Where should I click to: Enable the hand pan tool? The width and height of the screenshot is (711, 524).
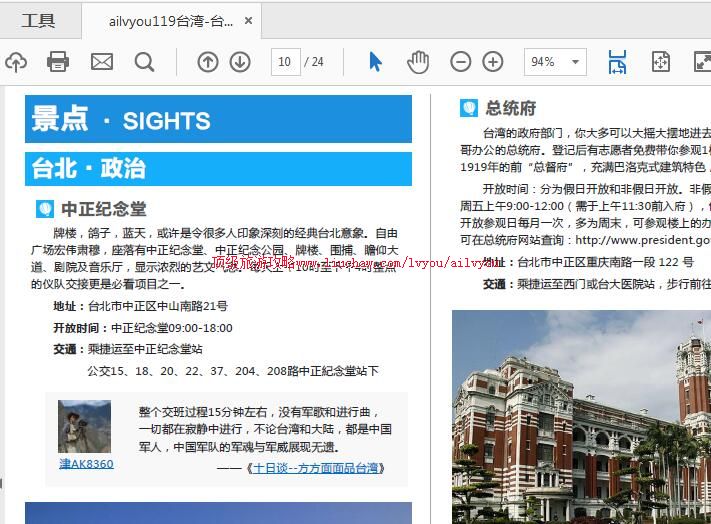point(417,62)
